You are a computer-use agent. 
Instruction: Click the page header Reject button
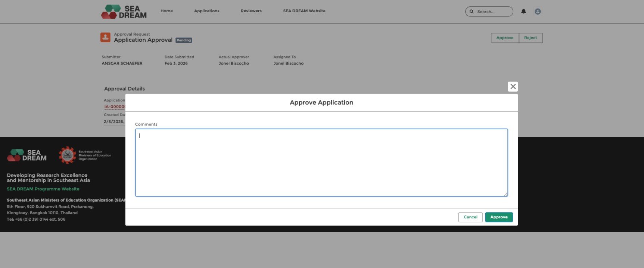pos(531,38)
